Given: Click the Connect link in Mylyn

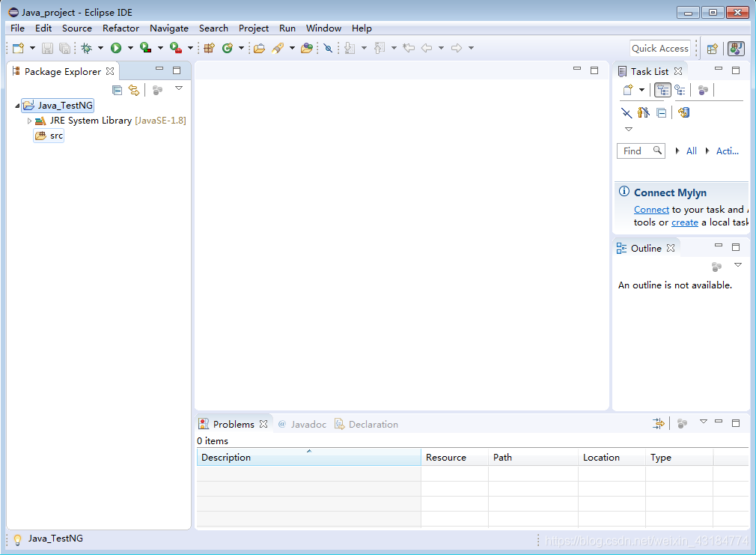Looking at the screenshot, I should tap(651, 210).
